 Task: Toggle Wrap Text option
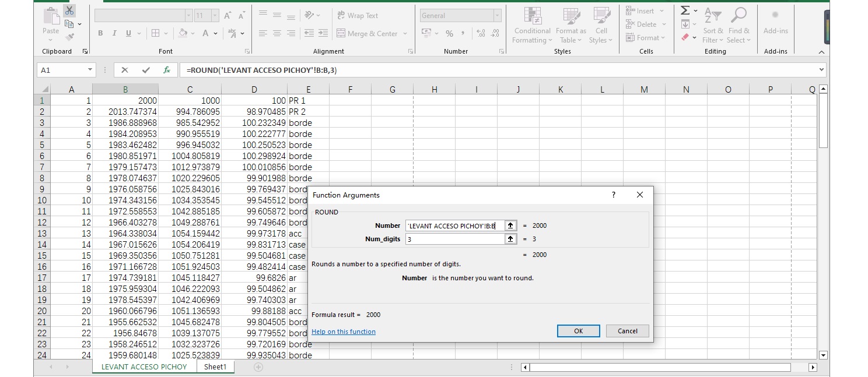pyautogui.click(x=357, y=16)
